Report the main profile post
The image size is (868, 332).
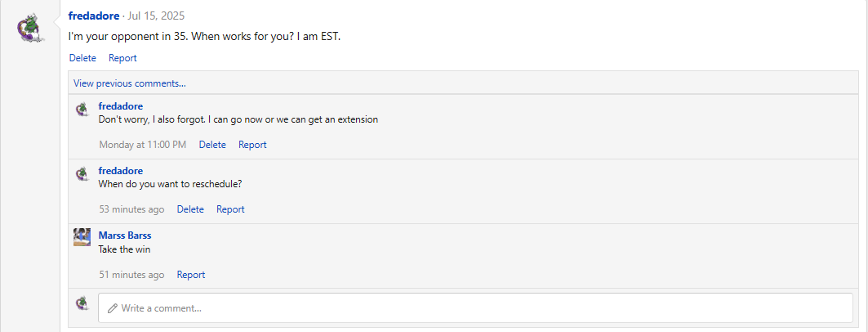point(122,57)
